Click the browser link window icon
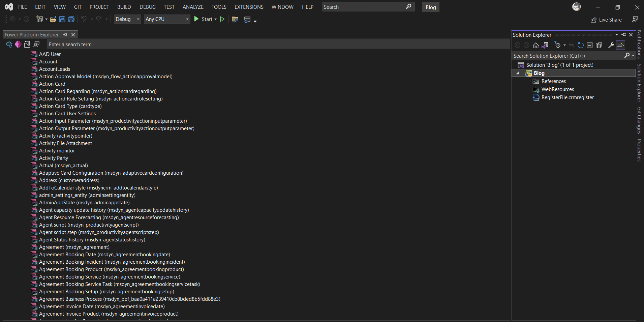Screen dimensions: 644x322 pos(247,20)
